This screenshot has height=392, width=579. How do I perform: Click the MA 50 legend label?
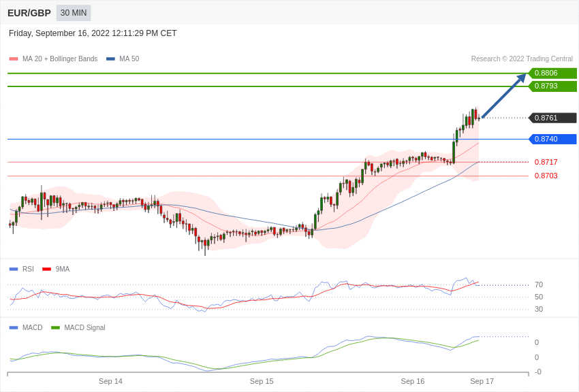(129, 59)
